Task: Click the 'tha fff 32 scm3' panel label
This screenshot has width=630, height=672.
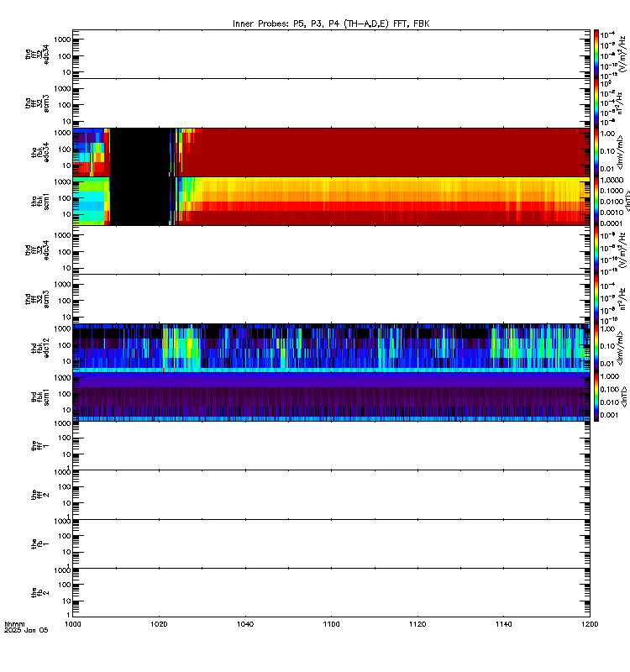Action: click(37, 103)
